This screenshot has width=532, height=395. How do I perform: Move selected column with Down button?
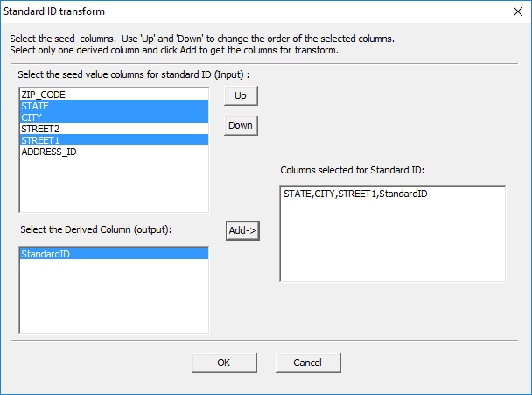click(241, 125)
